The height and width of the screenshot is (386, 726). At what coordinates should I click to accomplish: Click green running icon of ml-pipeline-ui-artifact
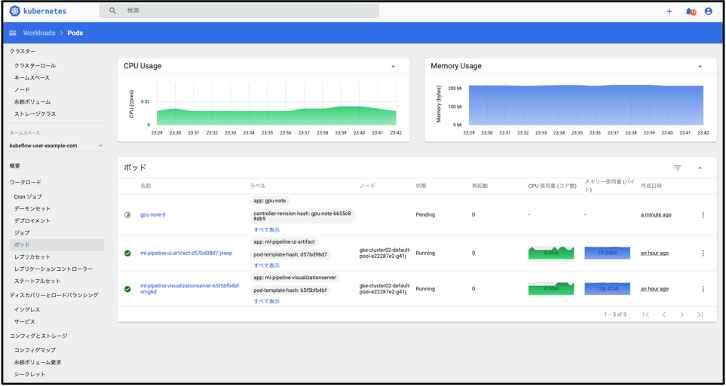click(x=127, y=253)
